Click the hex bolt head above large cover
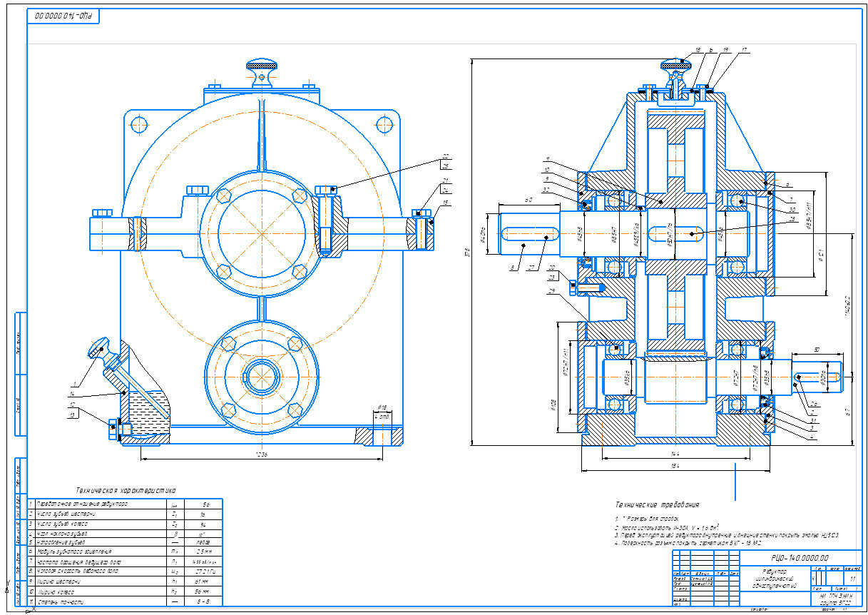Screen dimensions: 868x615 (198, 190)
